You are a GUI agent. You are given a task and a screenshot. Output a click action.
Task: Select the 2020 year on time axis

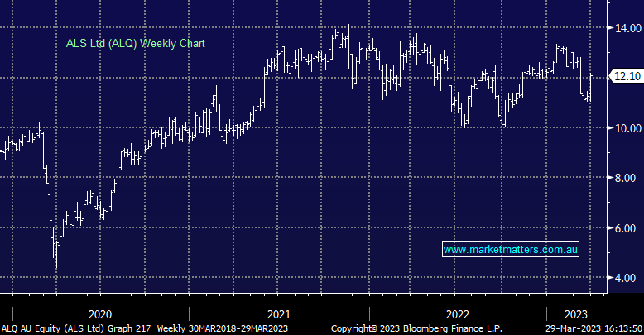pyautogui.click(x=100, y=314)
